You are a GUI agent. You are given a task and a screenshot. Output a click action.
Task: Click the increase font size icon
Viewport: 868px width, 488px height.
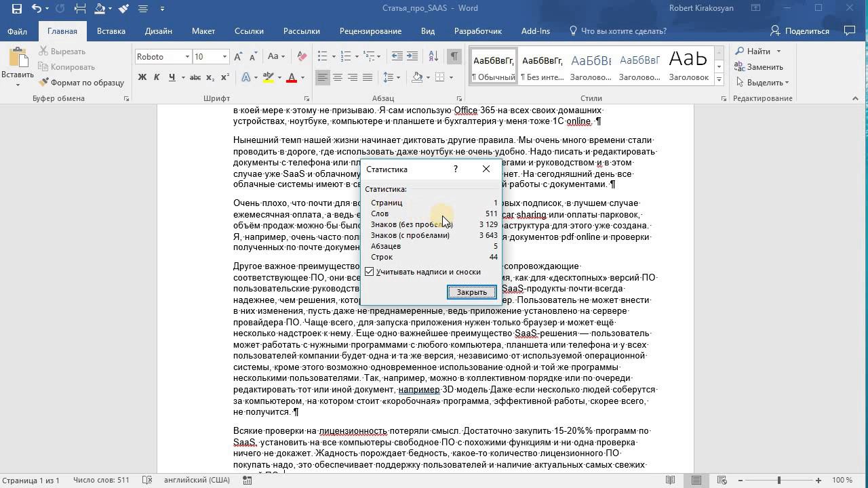point(238,57)
